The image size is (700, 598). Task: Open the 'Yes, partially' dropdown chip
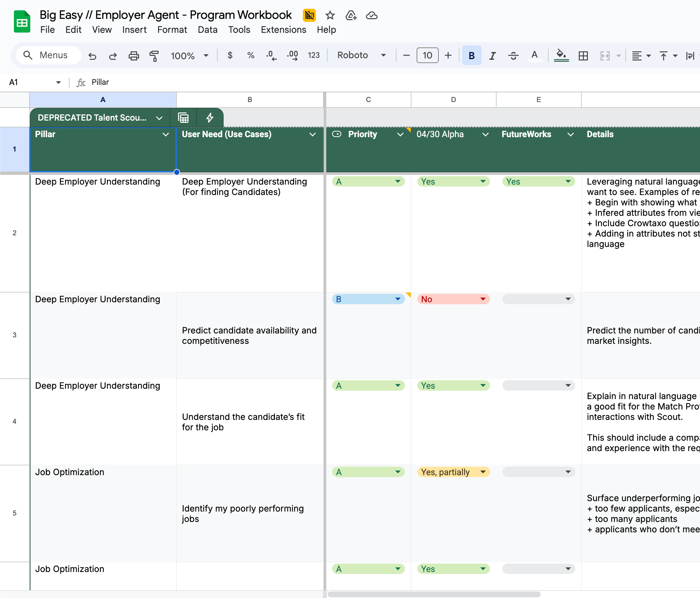[x=453, y=472]
